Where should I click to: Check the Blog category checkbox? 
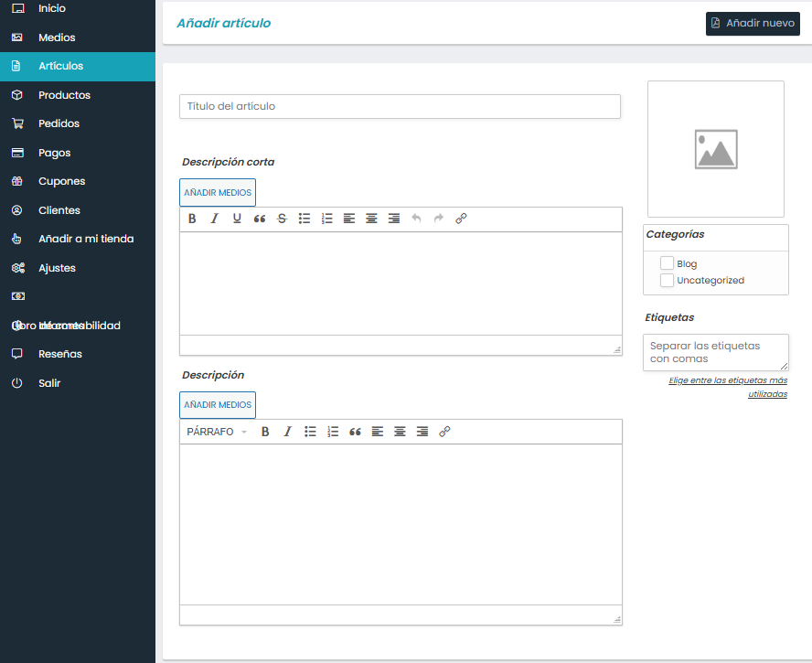[x=667, y=263]
